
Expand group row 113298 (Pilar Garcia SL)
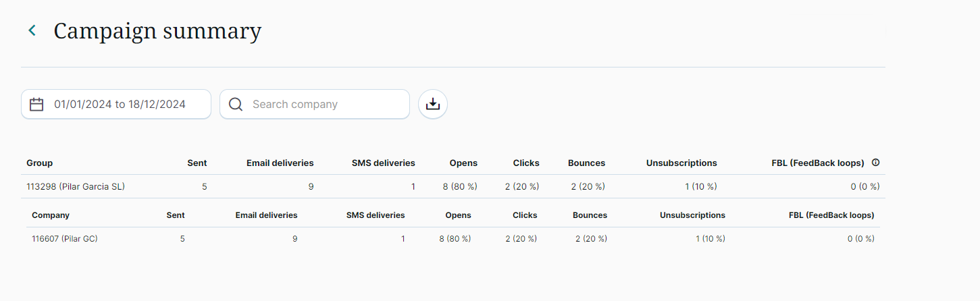[76, 187]
